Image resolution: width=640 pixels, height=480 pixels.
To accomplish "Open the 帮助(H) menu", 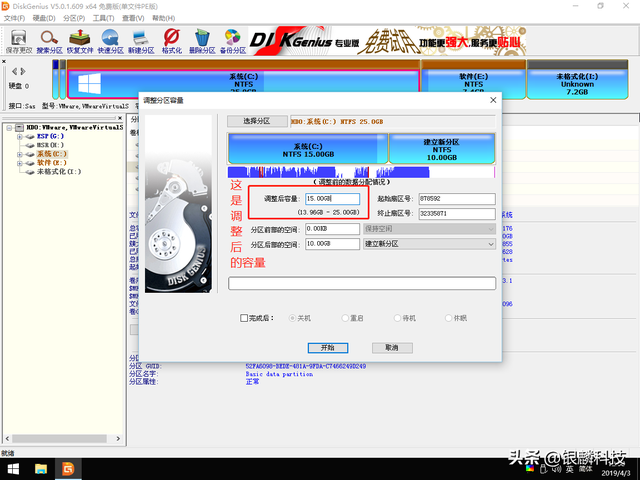I will click(164, 18).
